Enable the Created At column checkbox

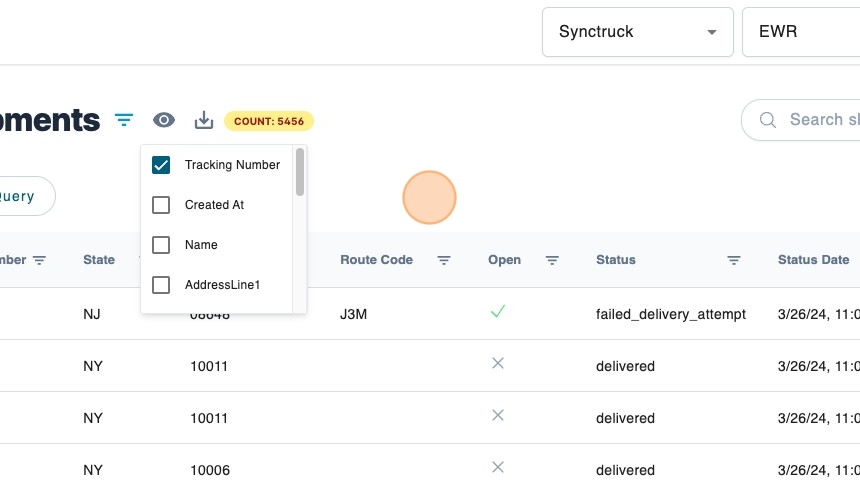click(161, 205)
